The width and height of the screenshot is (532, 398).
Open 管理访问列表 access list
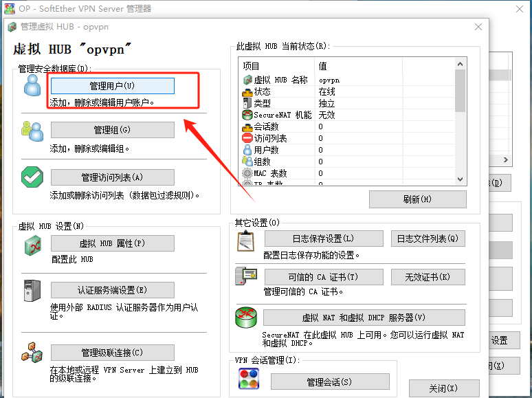tap(112, 177)
